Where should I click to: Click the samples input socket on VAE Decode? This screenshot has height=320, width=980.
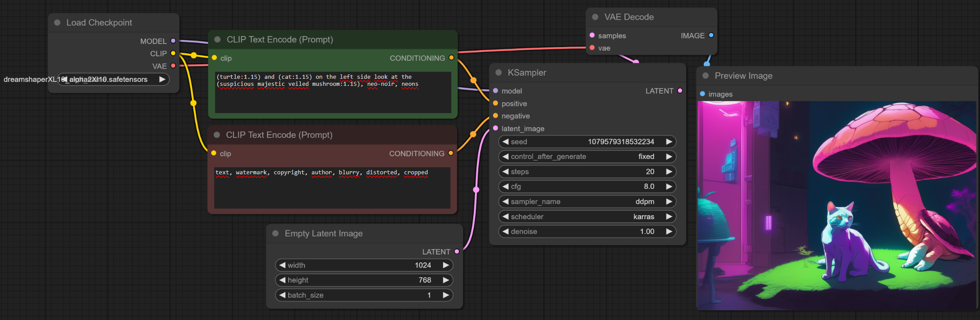click(x=592, y=35)
